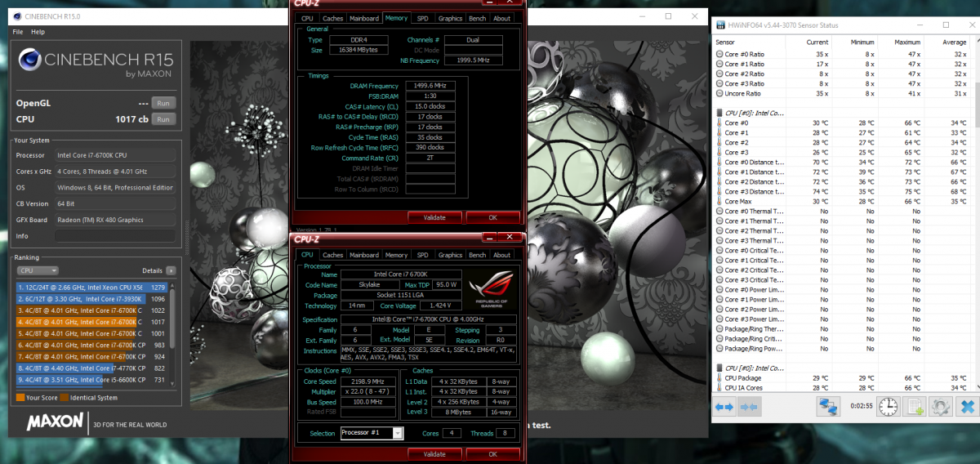Click OK in lower CPU-Z window

tap(492, 453)
